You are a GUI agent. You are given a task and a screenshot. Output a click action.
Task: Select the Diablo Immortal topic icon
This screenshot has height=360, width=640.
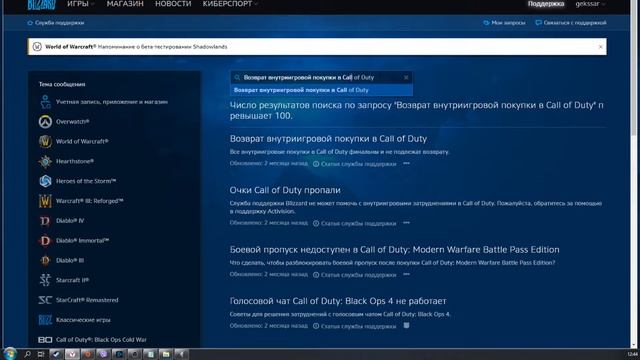(45, 240)
